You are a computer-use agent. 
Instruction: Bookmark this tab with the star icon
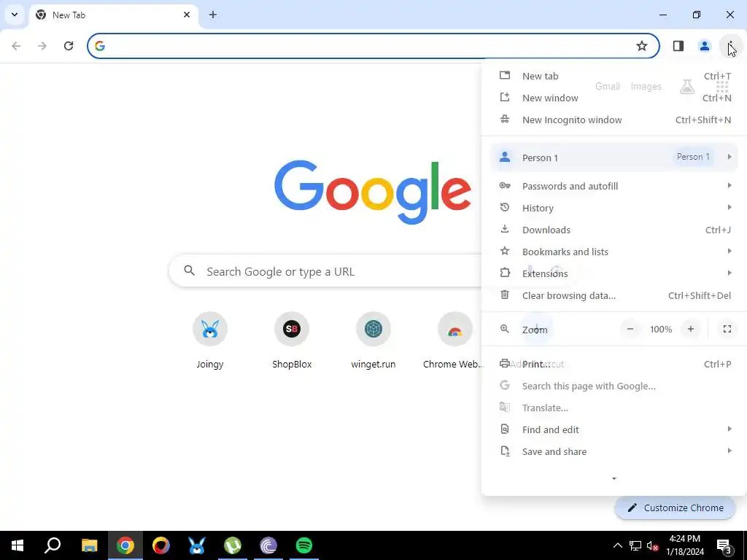point(642,46)
